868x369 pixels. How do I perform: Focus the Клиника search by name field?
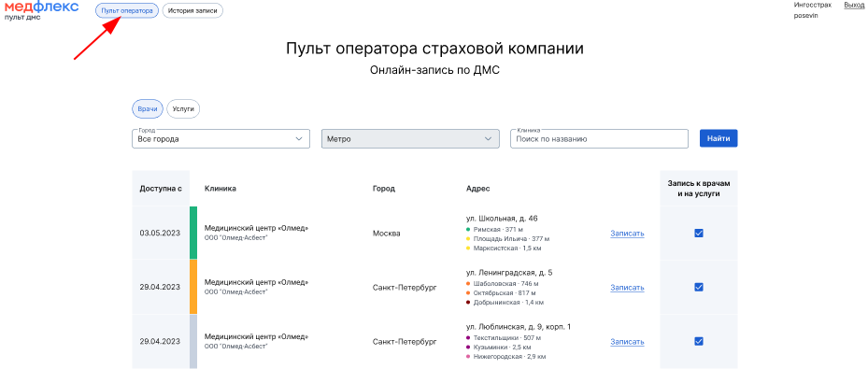599,139
